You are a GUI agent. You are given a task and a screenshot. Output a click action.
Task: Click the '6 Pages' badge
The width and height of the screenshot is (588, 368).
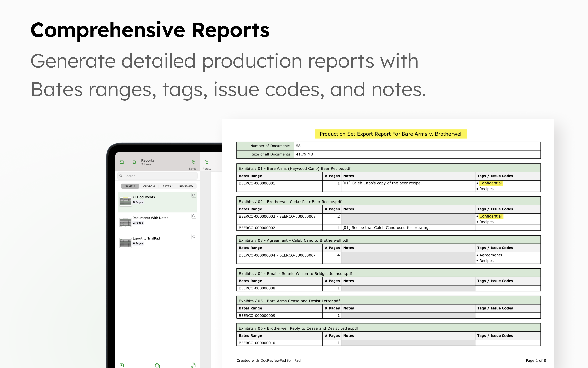coord(138,243)
